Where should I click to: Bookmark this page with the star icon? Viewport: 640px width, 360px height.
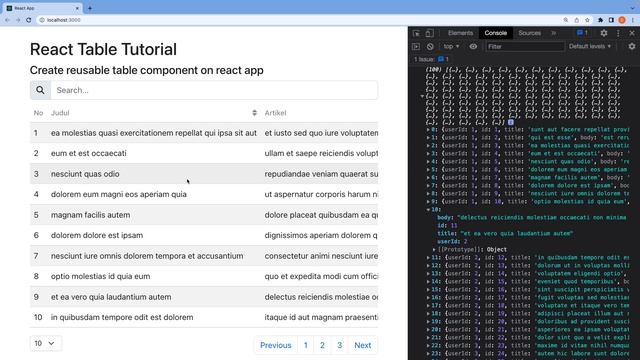(x=587, y=20)
